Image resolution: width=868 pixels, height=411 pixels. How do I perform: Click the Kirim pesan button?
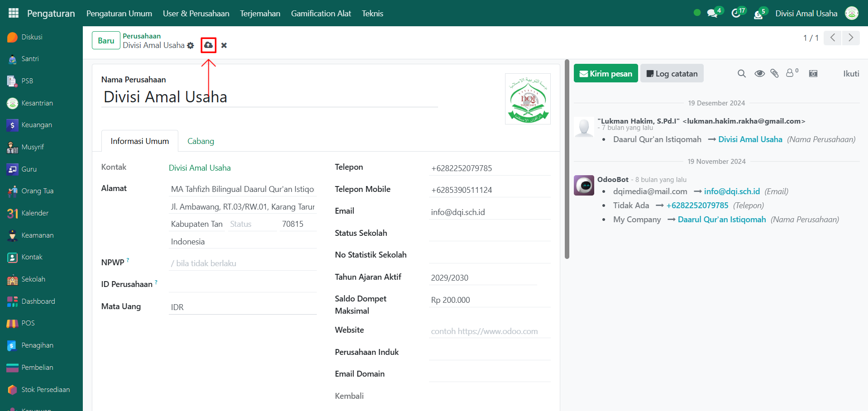pos(606,73)
